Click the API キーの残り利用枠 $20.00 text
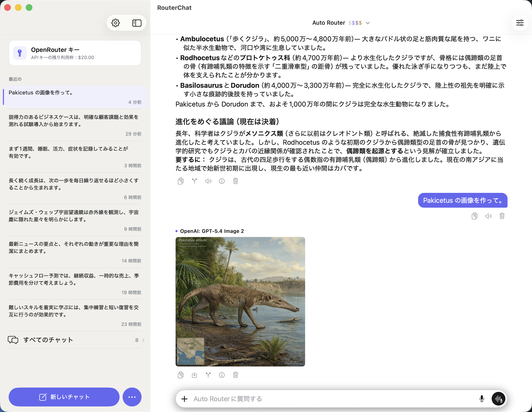The width and height of the screenshot is (532, 412). 62,57
